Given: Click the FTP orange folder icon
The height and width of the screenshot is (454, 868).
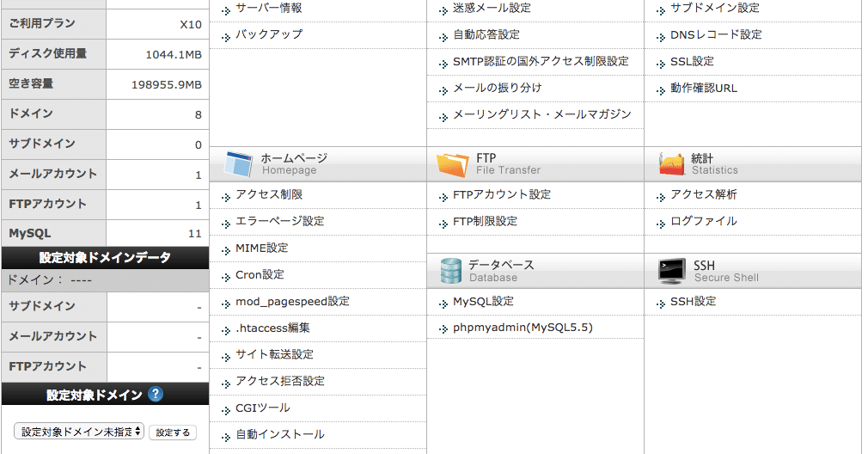Looking at the screenshot, I should (x=453, y=164).
